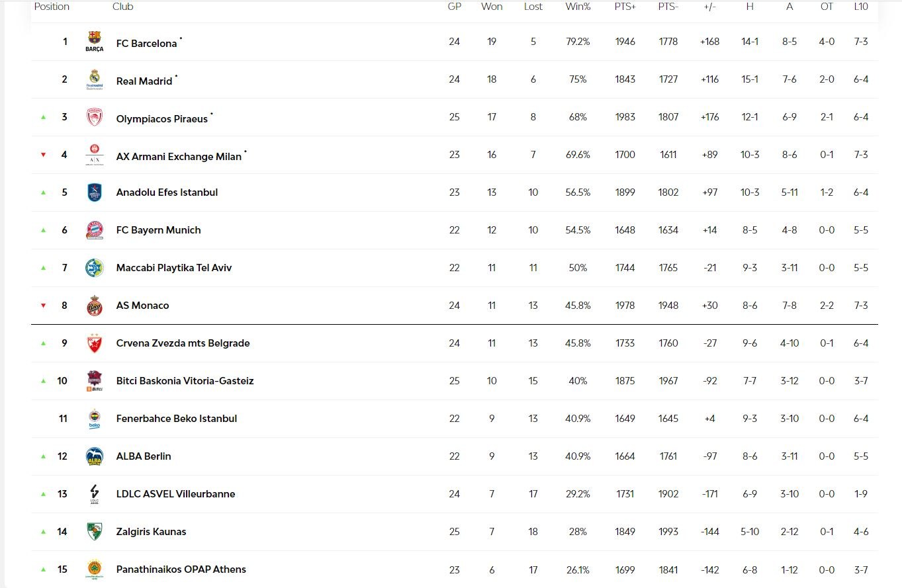Click the FC Barcelona club logo
Screen dimensions: 902x588
click(95, 41)
